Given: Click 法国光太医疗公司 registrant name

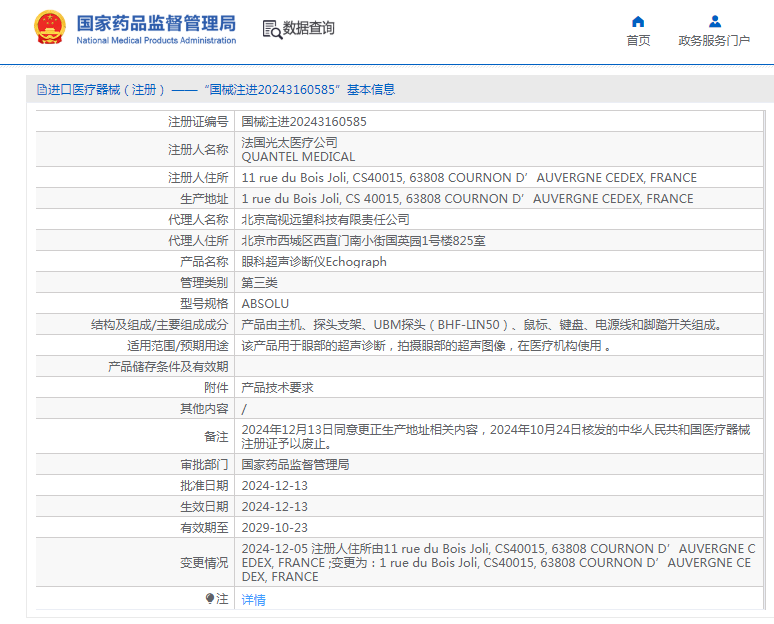Looking at the screenshot, I should coord(289,142).
